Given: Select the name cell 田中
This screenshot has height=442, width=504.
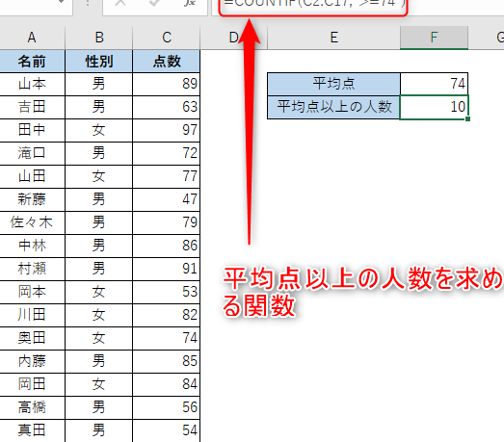Looking at the screenshot, I should tap(32, 130).
